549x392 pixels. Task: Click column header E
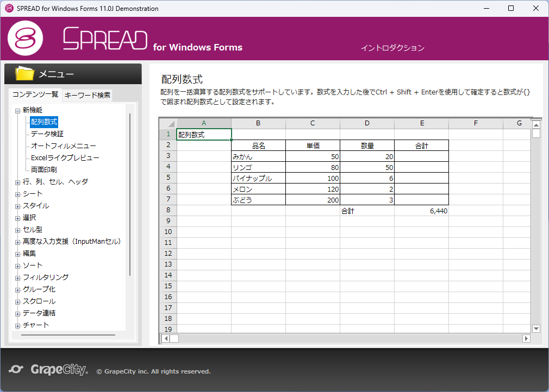[422, 123]
